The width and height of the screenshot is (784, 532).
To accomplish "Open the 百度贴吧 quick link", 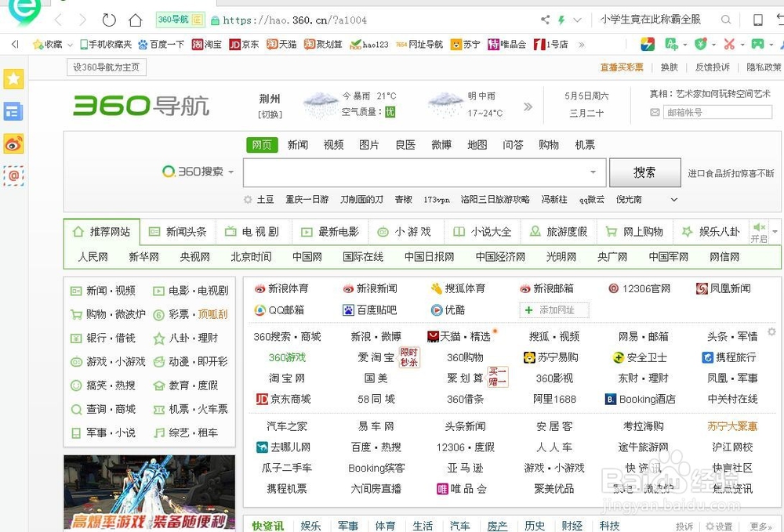I will pyautogui.click(x=369, y=310).
